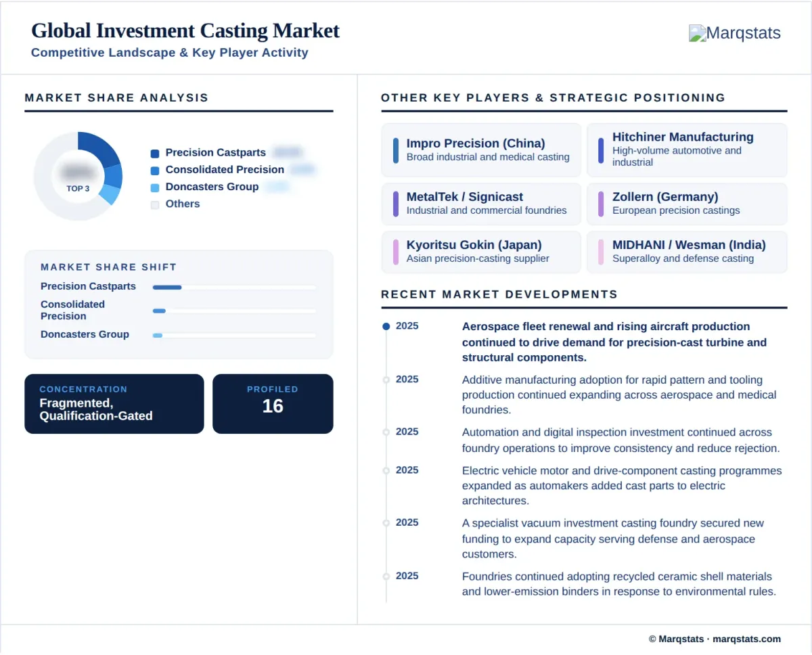The image size is (812, 655).
Task: Click the Marqstats logo image
Action: 734,33
